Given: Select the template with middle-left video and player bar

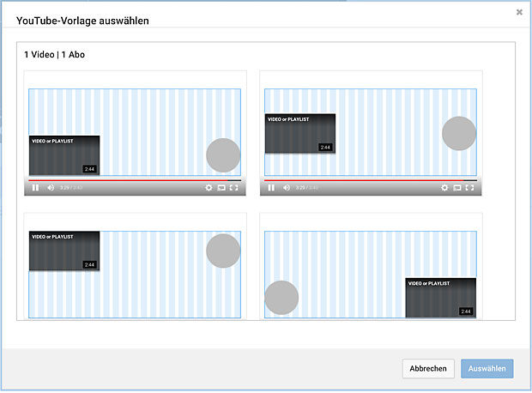Looking at the screenshot, I should coord(371,133).
